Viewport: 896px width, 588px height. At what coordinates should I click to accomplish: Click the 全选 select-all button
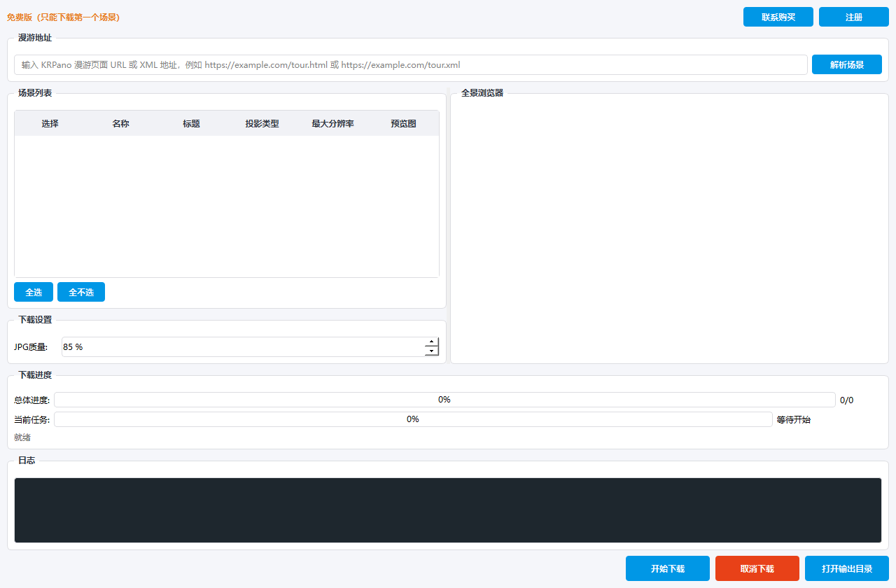click(x=34, y=292)
